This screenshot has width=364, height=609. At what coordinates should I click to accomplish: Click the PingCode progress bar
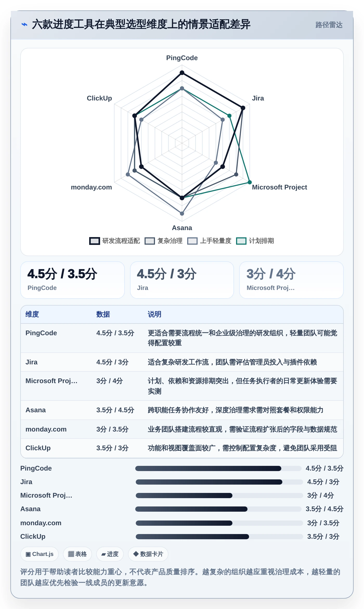tap(218, 468)
